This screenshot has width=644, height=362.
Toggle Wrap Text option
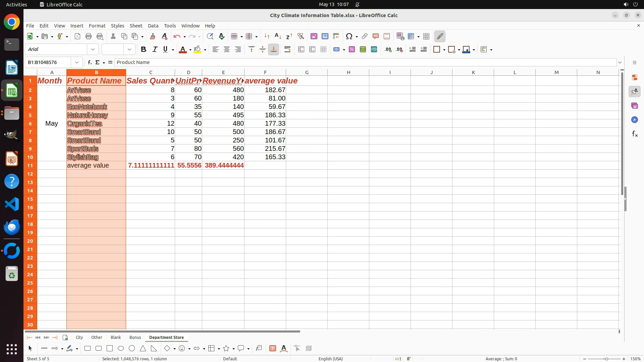point(287,50)
